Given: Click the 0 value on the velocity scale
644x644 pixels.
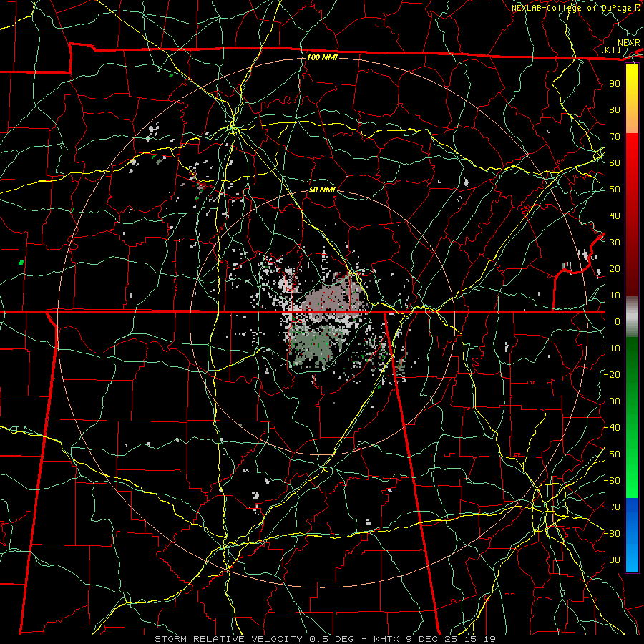Looking at the screenshot, I should (618, 322).
